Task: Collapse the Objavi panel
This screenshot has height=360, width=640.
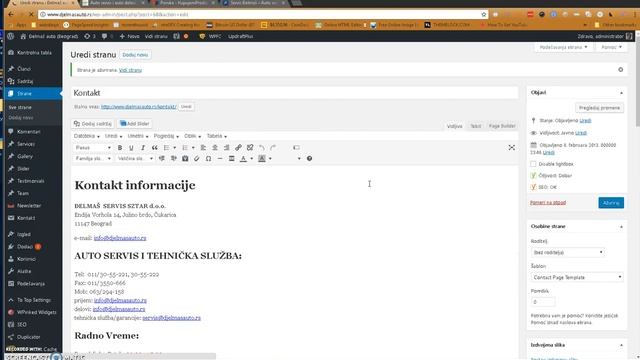Action: pyautogui.click(x=621, y=93)
